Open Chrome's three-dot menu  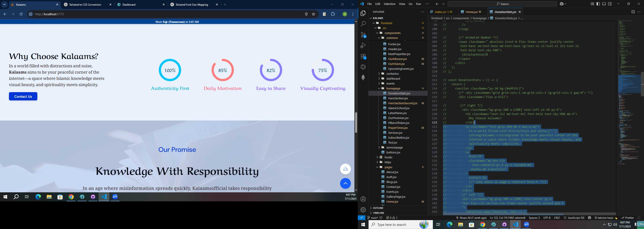pos(353,14)
